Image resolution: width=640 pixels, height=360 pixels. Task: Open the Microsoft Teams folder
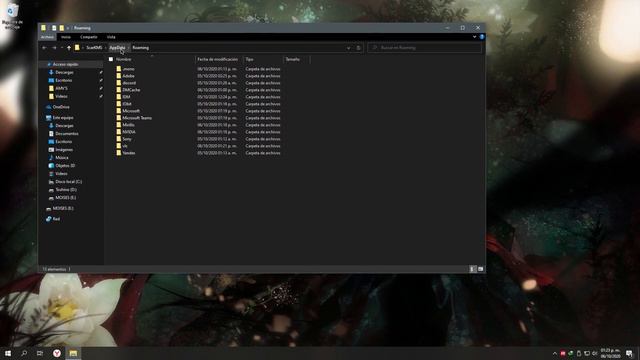click(137, 118)
